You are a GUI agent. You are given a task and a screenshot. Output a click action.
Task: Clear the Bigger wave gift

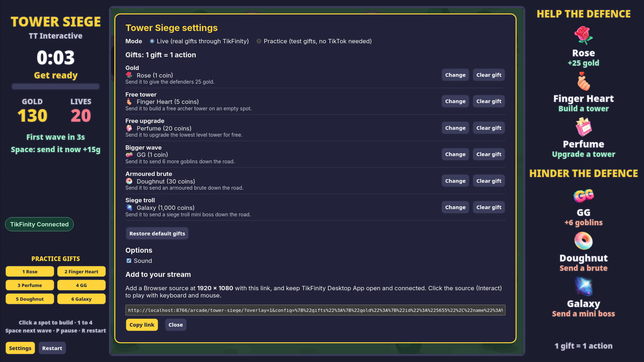pos(489,154)
